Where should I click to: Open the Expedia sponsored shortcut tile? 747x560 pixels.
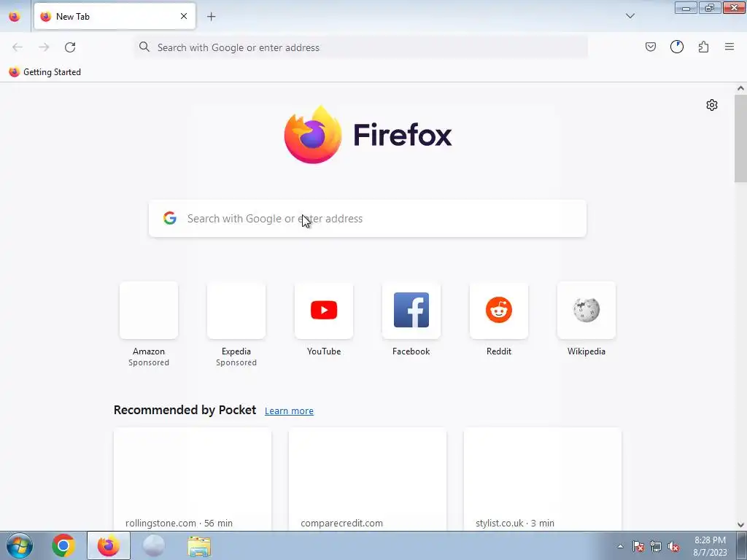[x=236, y=310]
